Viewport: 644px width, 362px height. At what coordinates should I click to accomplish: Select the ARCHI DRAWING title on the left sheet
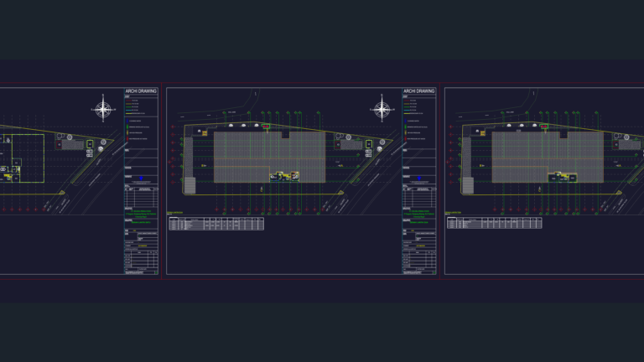[x=141, y=91]
